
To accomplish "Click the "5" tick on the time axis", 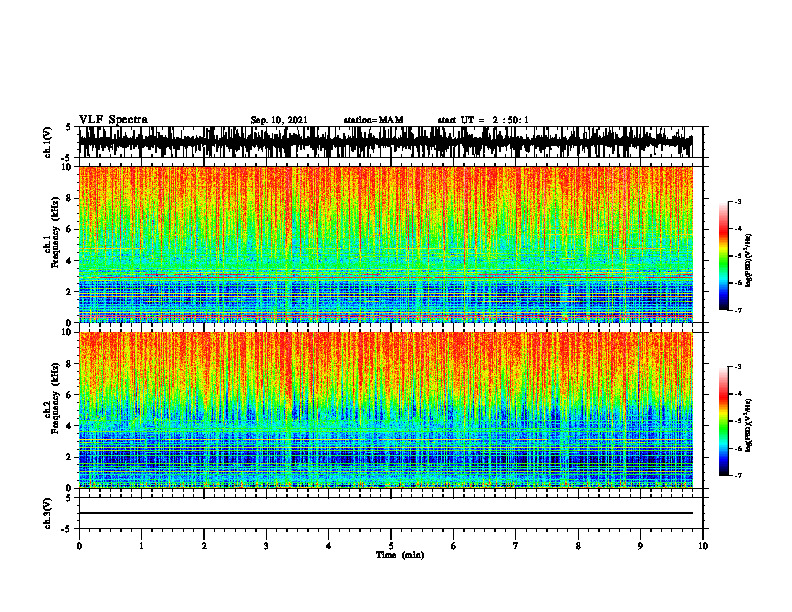I will click(391, 546).
